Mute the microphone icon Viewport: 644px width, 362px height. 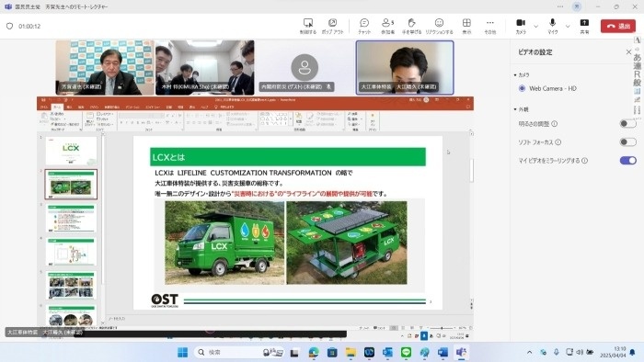pos(552,23)
